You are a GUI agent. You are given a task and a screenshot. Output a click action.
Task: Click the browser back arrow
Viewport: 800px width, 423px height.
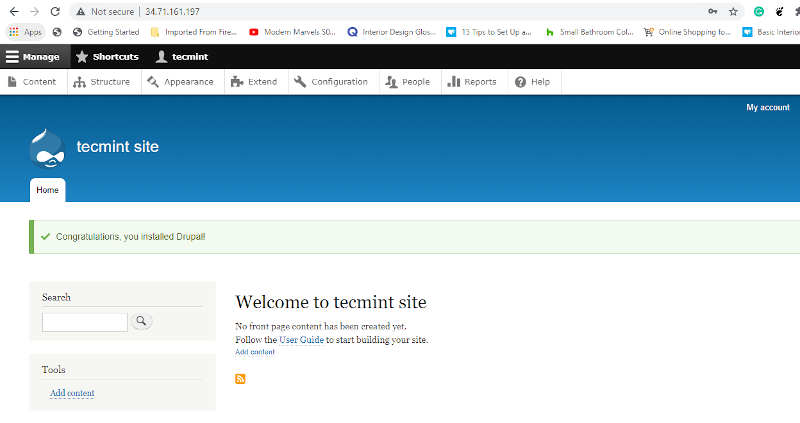(13, 11)
